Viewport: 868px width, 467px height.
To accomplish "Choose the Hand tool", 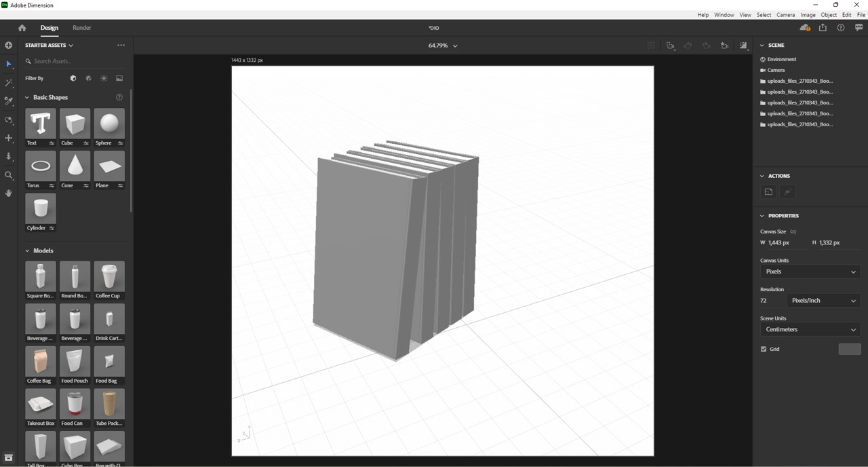I will pos(9,193).
